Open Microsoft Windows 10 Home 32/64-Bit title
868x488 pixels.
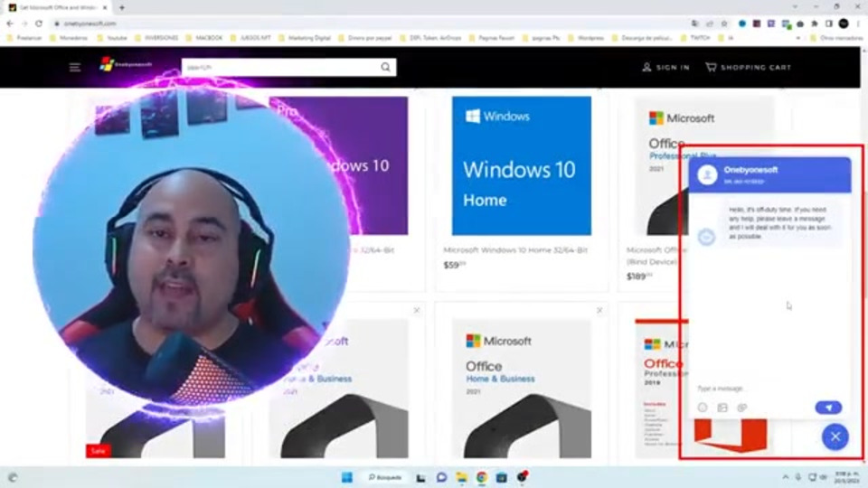click(514, 250)
